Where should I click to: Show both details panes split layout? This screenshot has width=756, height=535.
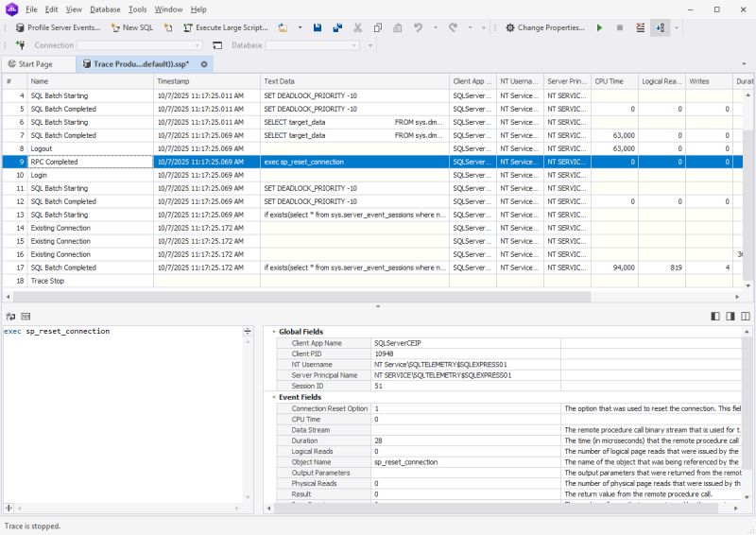(x=746, y=317)
